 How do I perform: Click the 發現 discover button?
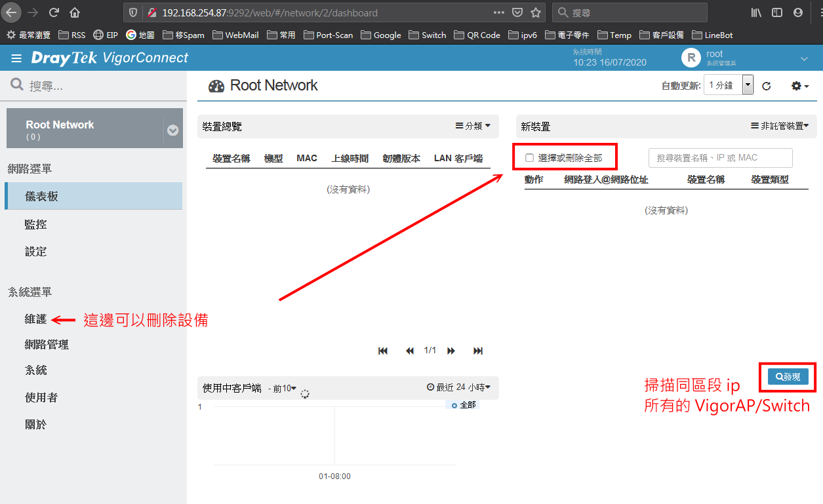pos(788,377)
